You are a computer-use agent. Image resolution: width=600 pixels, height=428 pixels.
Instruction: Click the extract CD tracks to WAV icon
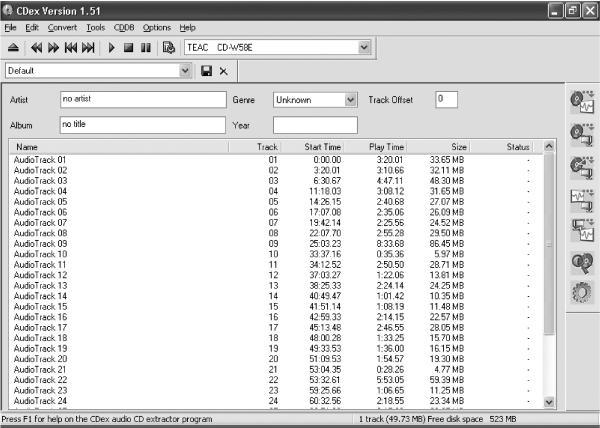(x=582, y=102)
